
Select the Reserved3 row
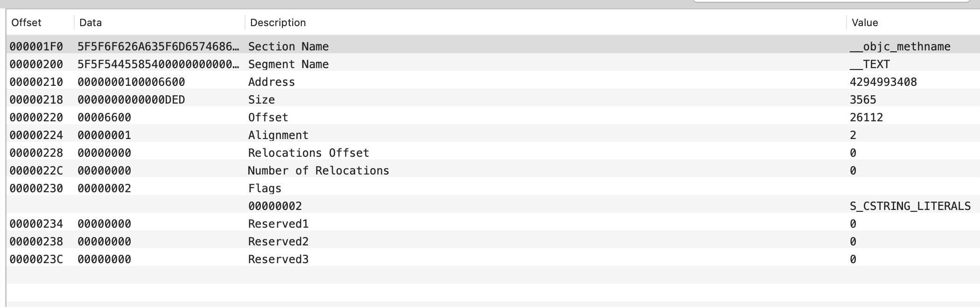point(493,259)
